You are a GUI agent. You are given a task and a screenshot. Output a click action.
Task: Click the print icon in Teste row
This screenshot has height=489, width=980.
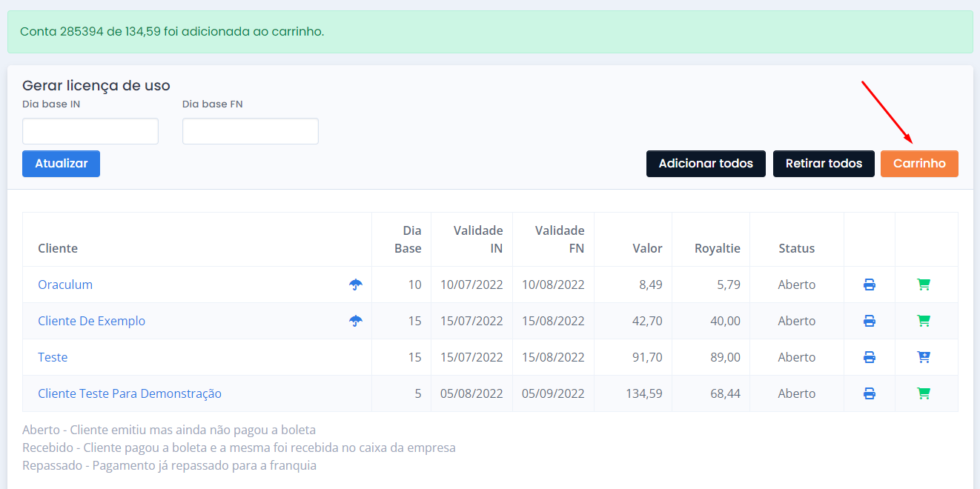(870, 357)
